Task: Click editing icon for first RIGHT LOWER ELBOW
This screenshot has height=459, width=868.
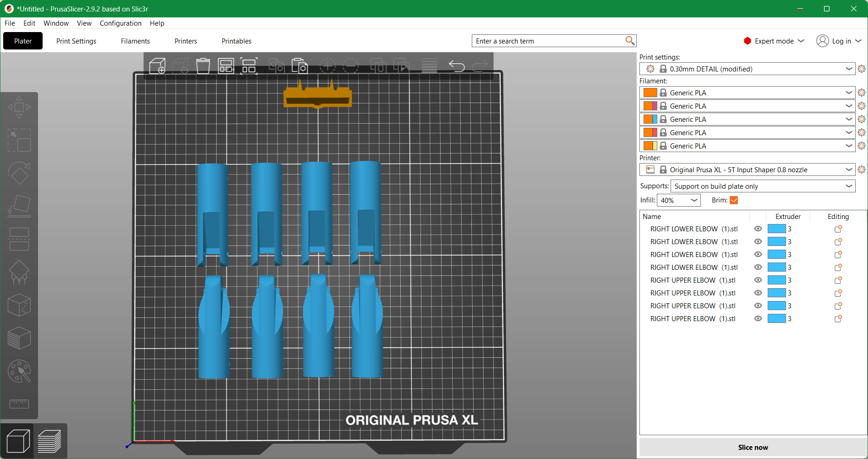Action: coord(838,229)
